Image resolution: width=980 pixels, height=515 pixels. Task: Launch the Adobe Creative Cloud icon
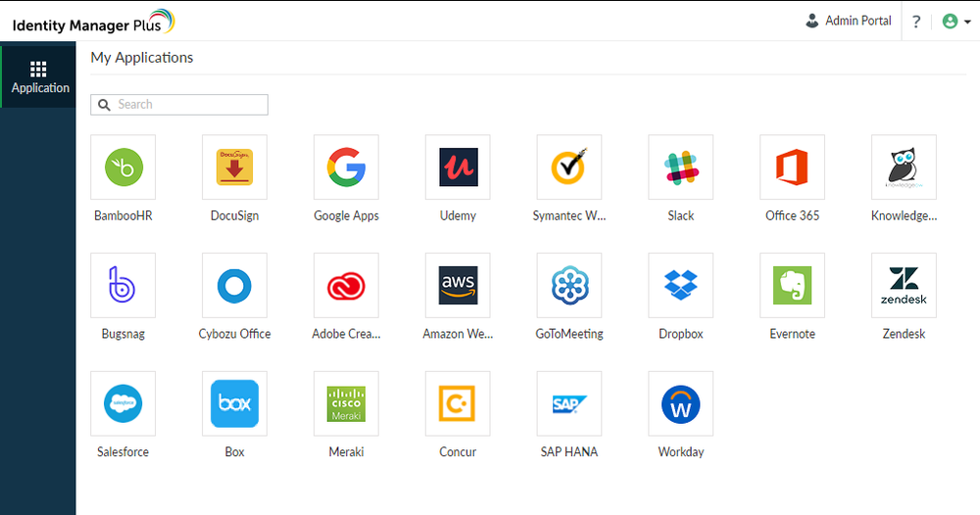coord(346,285)
